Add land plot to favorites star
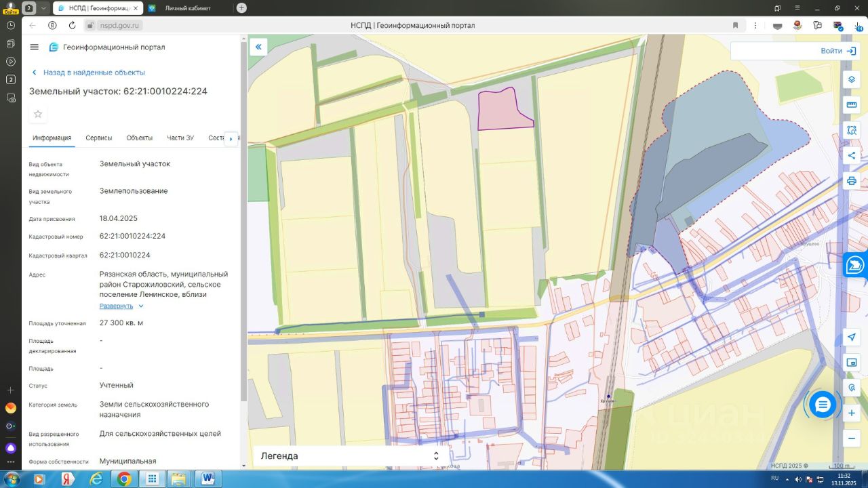Viewport: 868px width, 488px height. pos(38,114)
